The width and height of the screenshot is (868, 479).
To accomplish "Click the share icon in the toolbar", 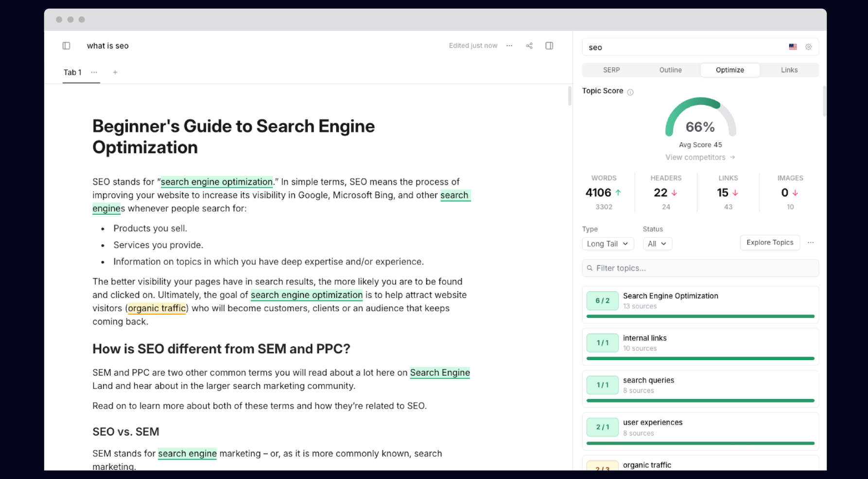I will 529,45.
